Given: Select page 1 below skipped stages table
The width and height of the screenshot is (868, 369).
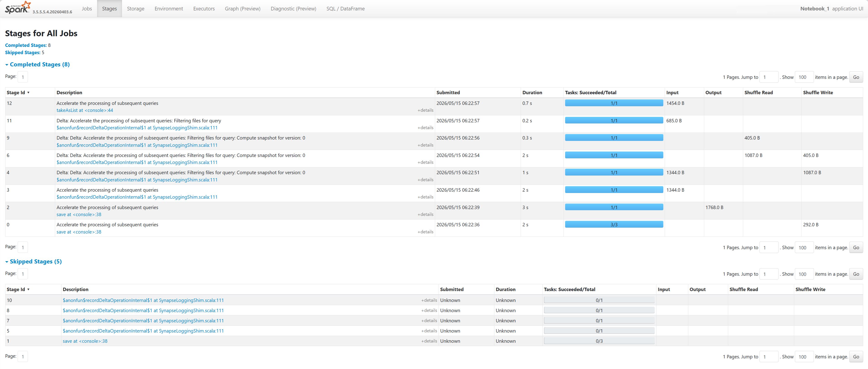Looking at the screenshot, I should [23, 357].
